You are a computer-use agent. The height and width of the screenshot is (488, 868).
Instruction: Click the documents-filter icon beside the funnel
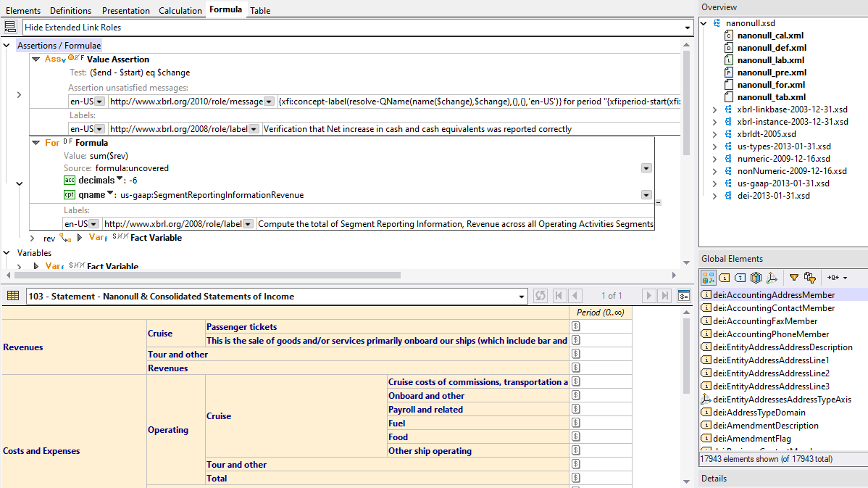click(x=810, y=277)
